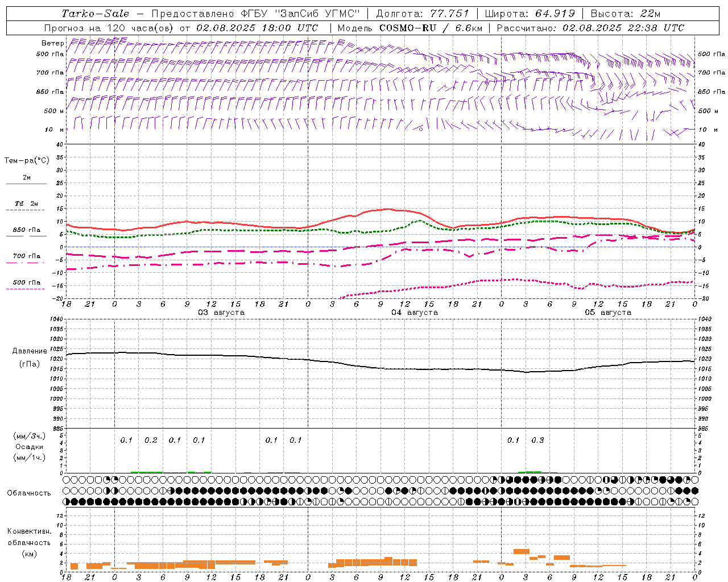Click the 'Td 2м' legend label
Screen dimensions: 728x582
point(27,203)
